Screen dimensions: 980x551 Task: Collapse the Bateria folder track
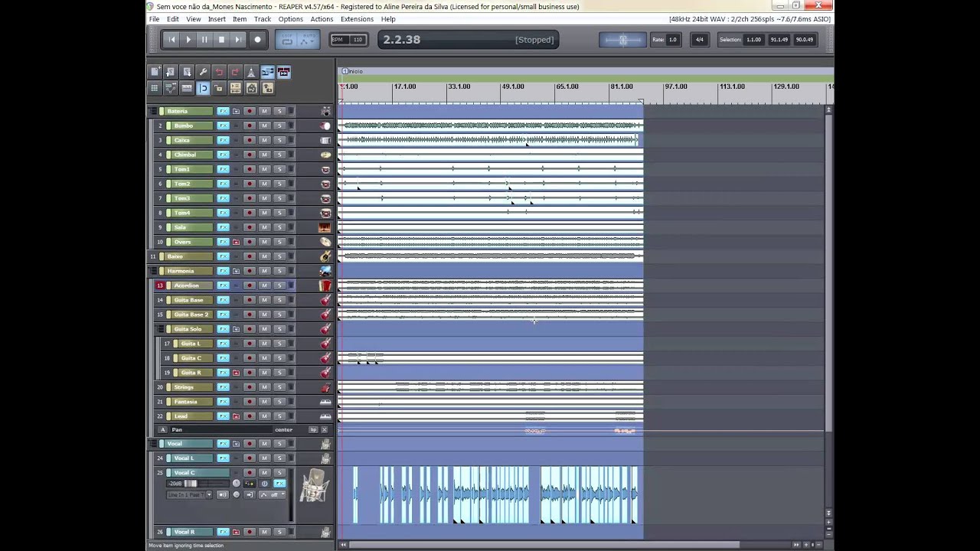153,111
